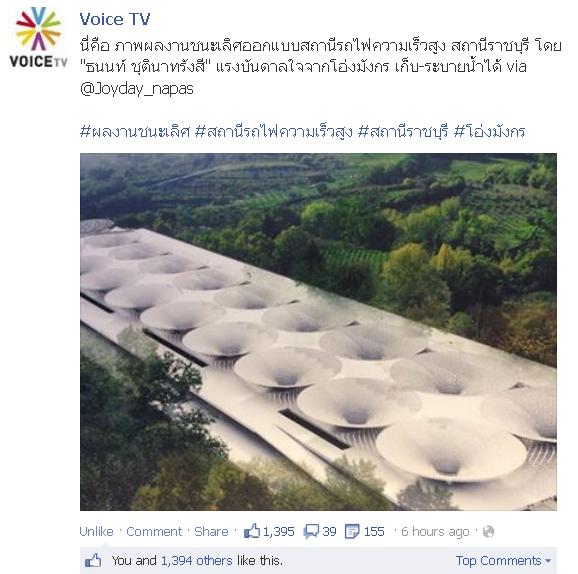The width and height of the screenshot is (578, 574).
Task: Click the 155 shares count
Action: [x=374, y=531]
